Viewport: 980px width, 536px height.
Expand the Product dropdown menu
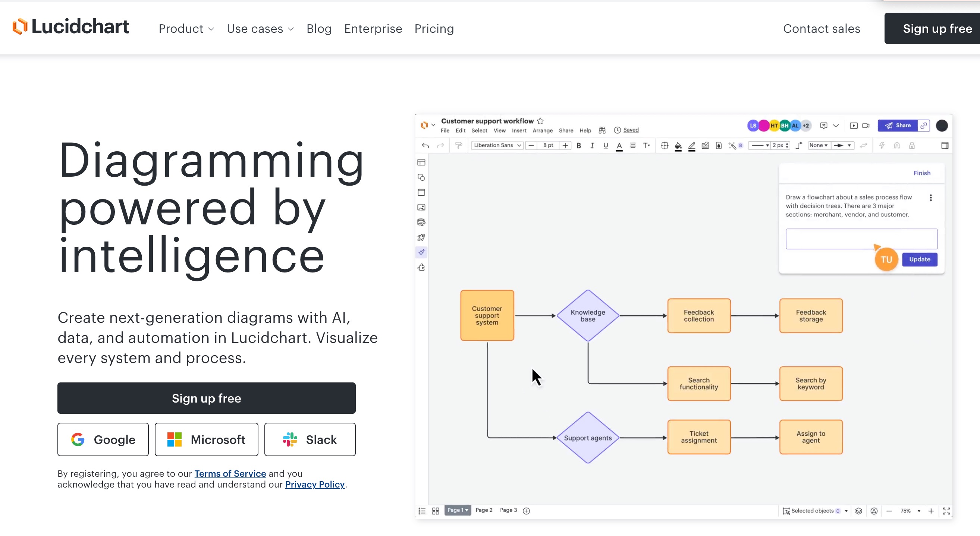point(186,29)
